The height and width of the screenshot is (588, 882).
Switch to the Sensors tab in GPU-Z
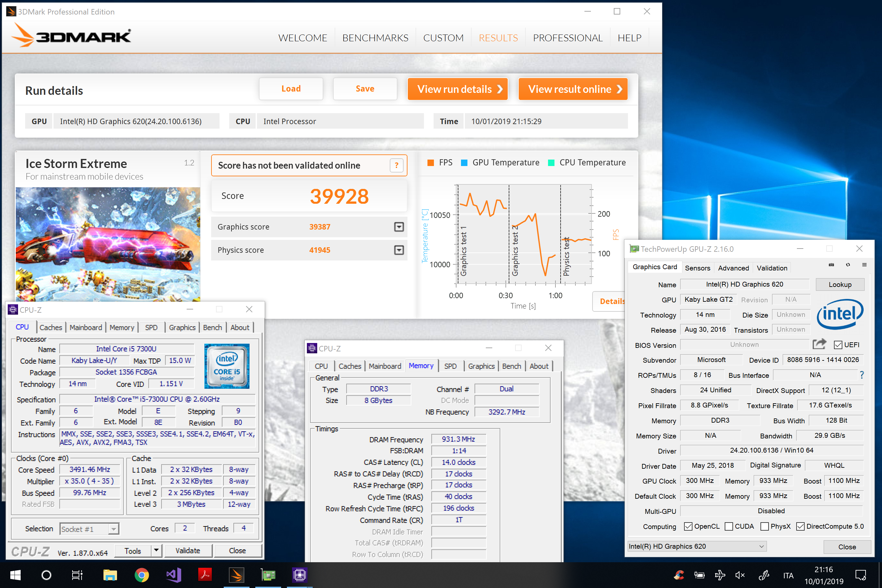698,268
